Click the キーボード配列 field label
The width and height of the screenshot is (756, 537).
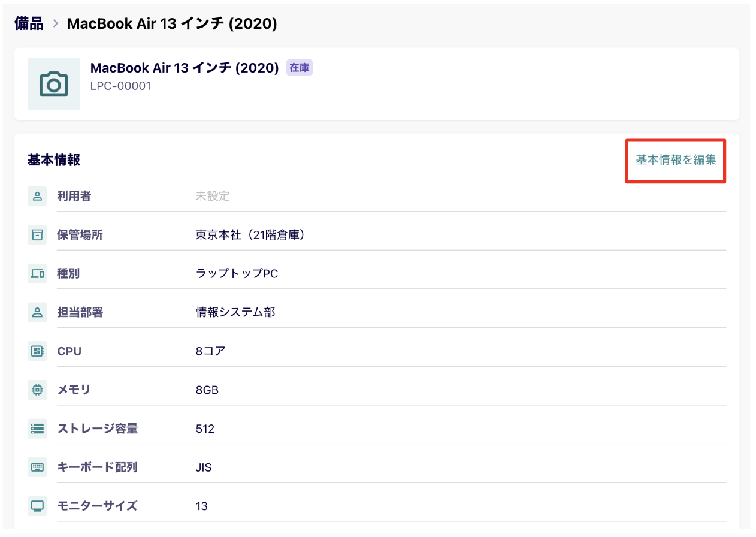point(98,467)
